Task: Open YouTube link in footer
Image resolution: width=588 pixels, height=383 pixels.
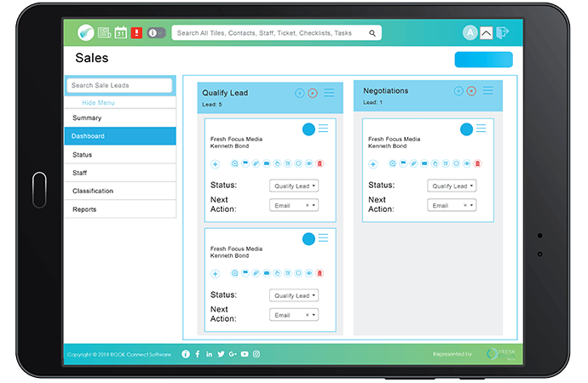Action: [245, 354]
